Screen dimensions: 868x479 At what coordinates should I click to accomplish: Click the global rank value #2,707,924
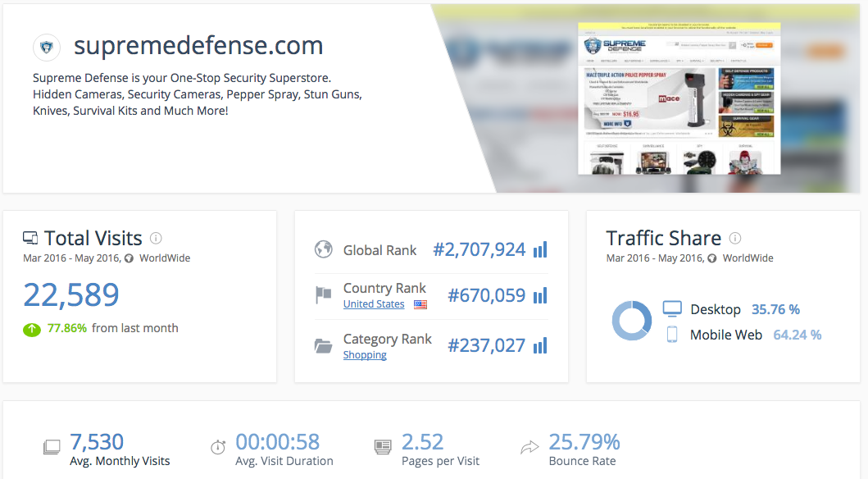point(479,249)
